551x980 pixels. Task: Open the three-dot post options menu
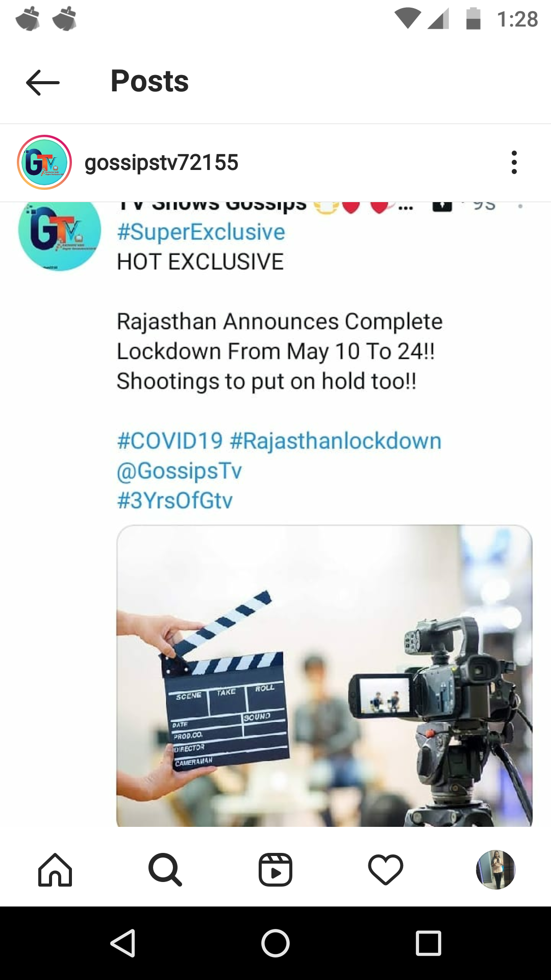[514, 162]
